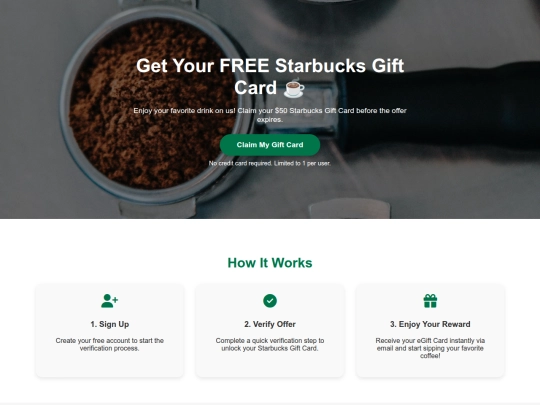
Task: Click the green verify checkmark icon
Action: point(270,301)
